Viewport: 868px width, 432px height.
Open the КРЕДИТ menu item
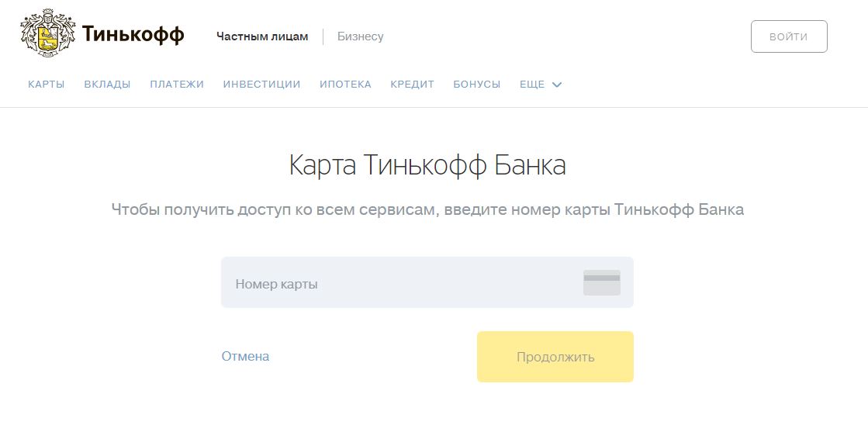coord(413,85)
